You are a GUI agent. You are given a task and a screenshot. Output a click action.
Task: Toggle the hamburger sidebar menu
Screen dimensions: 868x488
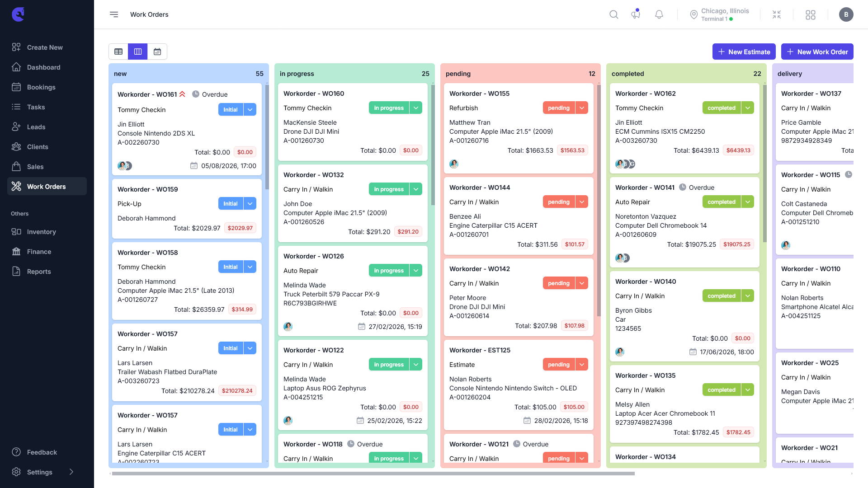pos(114,14)
